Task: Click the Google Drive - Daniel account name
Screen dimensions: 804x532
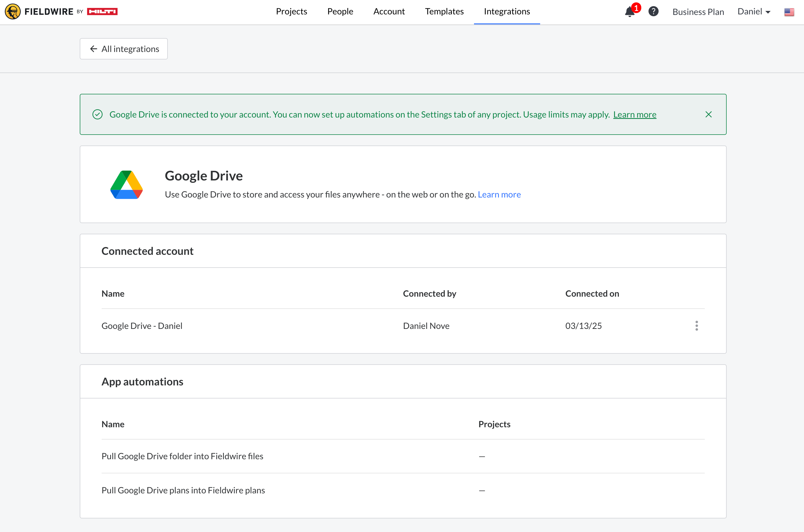Action: [x=142, y=326]
